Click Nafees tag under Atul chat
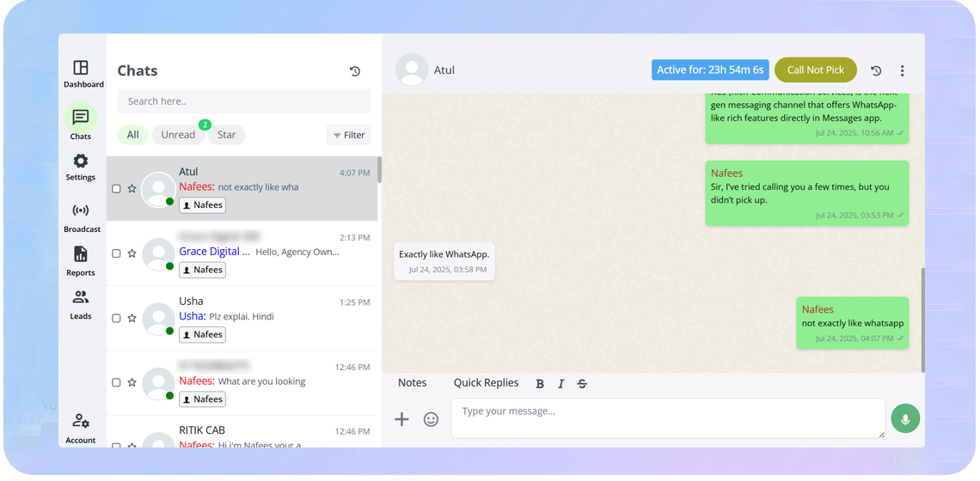Screen dimensions: 980x481 [203, 205]
